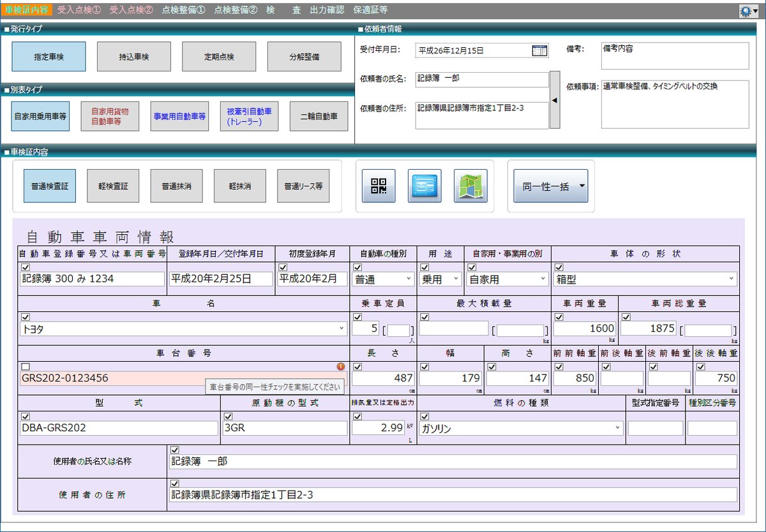The width and height of the screenshot is (766, 532).
Task: Click the 依頼事項 text area
Action: coord(675,104)
